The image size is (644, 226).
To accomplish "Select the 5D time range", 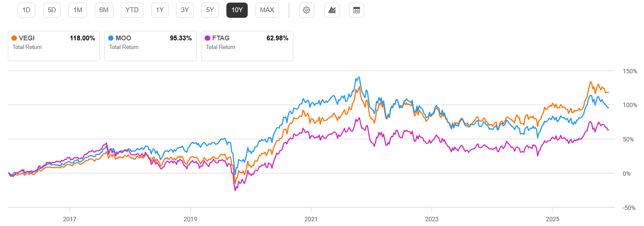I will 52,10.
